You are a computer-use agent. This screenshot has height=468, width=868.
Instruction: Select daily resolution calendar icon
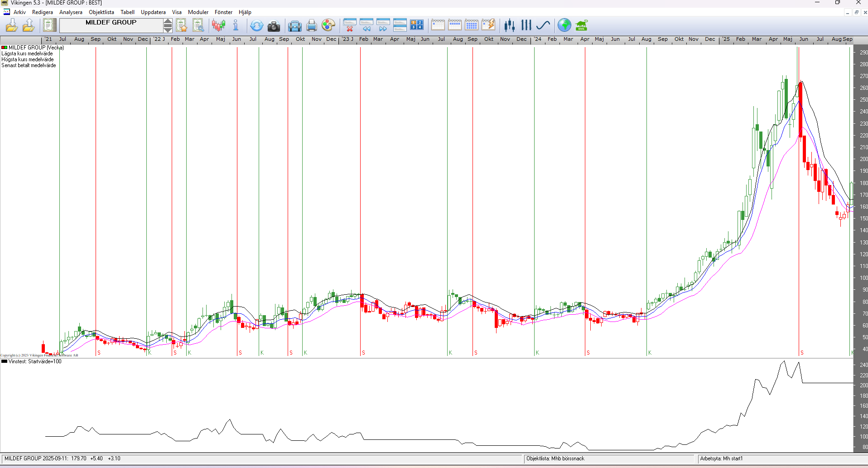click(438, 25)
